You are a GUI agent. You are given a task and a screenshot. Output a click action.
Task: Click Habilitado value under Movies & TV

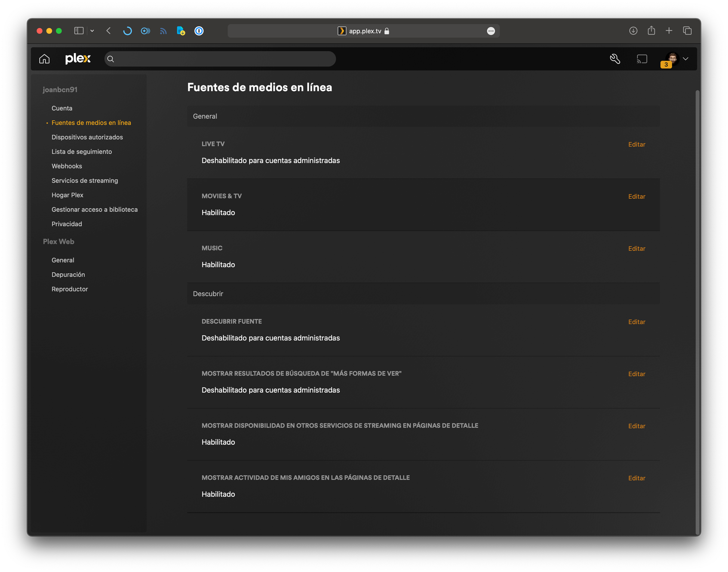pyautogui.click(x=218, y=212)
